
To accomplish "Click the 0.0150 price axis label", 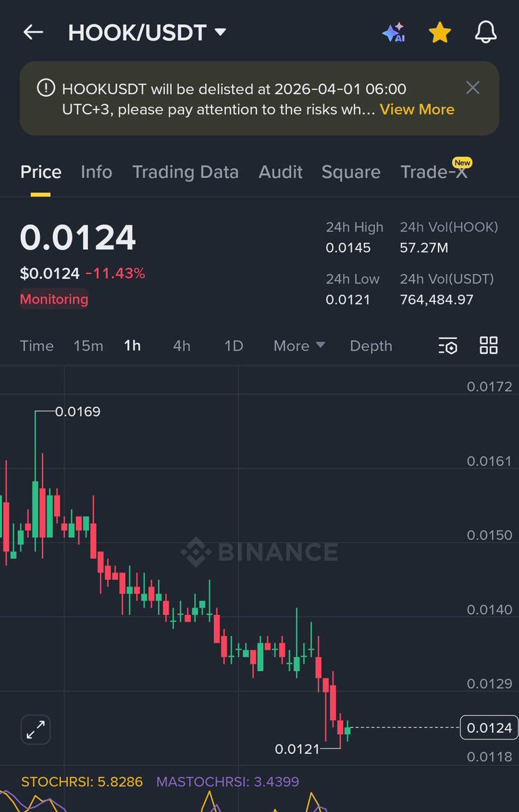I will (x=489, y=535).
